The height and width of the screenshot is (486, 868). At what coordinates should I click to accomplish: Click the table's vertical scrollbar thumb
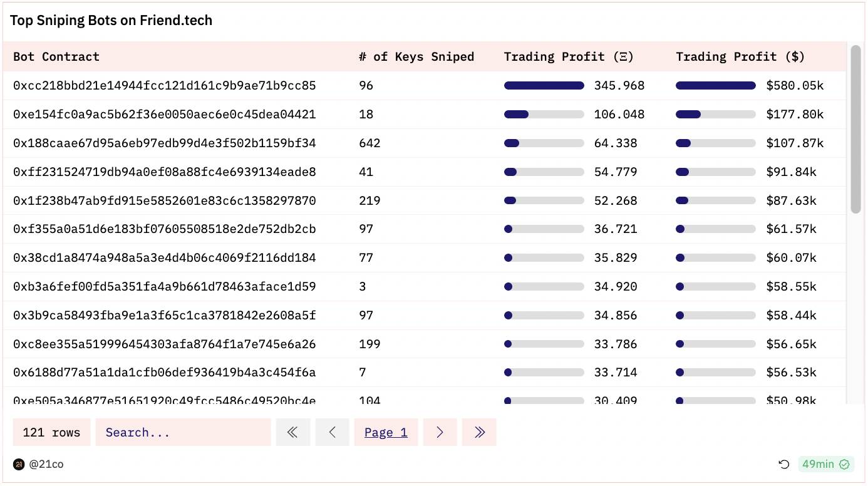click(855, 129)
